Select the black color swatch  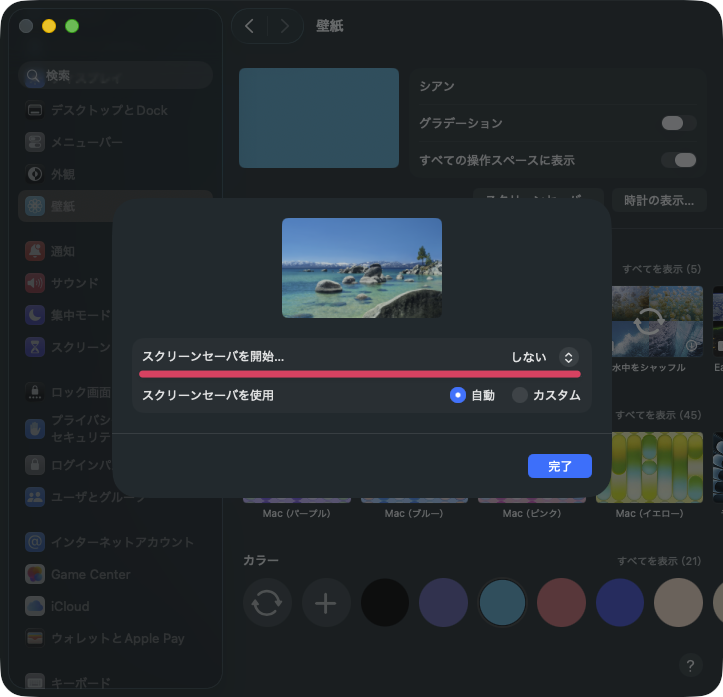tap(385, 603)
